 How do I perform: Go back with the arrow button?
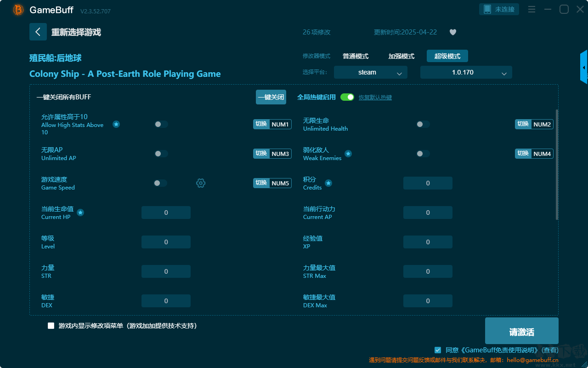click(38, 32)
